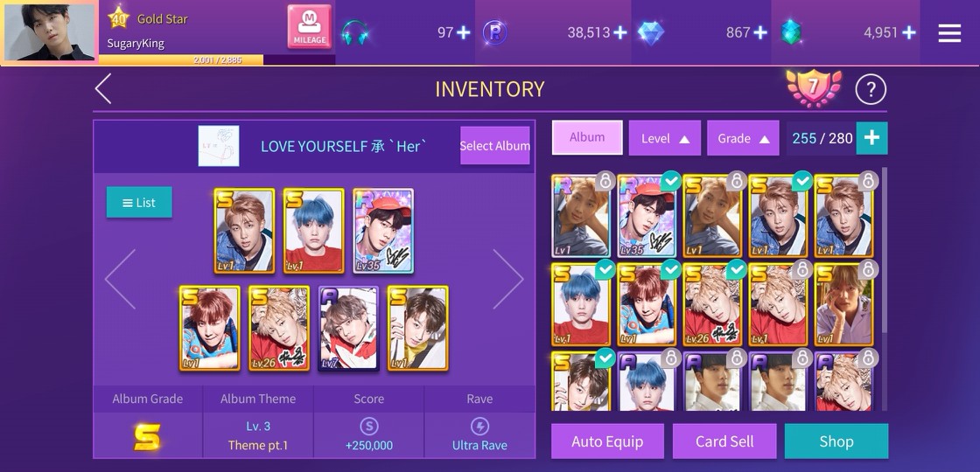The width and height of the screenshot is (980, 472).
Task: Open the List view
Action: (x=139, y=202)
